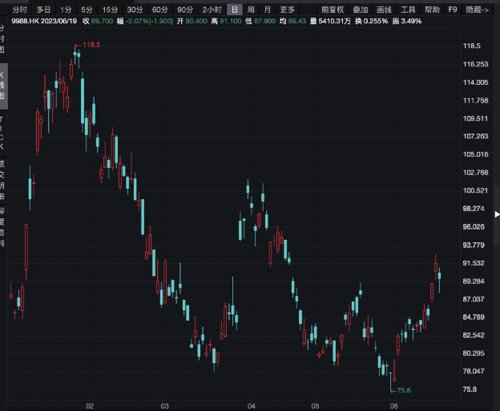Choose the 15分 interval
The height and width of the screenshot is (411, 500).
[x=110, y=10]
